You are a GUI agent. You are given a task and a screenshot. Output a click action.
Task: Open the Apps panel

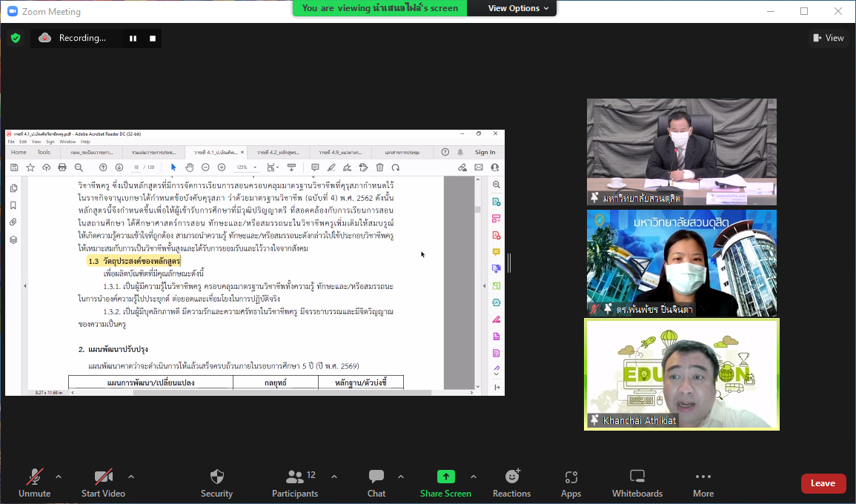571,477
